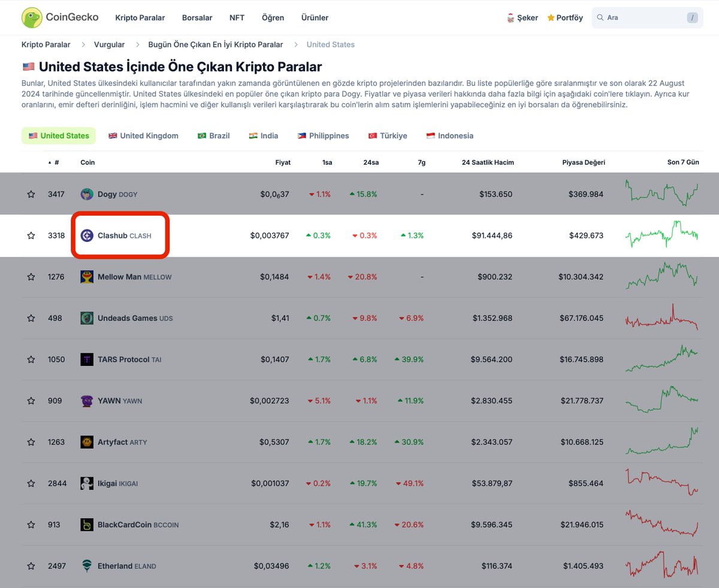Open the Borsalar menu
The height and width of the screenshot is (588, 719).
pos(197,18)
